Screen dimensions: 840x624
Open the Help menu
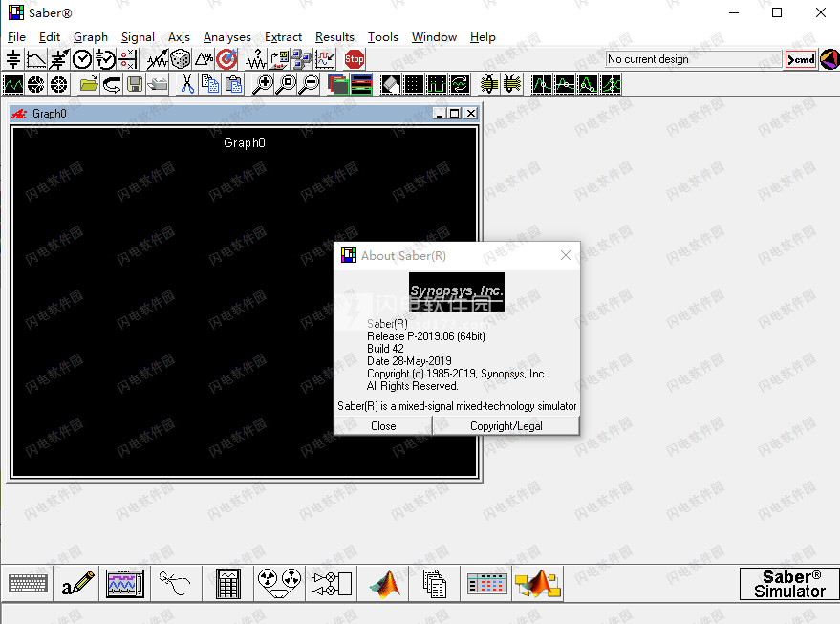(x=483, y=37)
